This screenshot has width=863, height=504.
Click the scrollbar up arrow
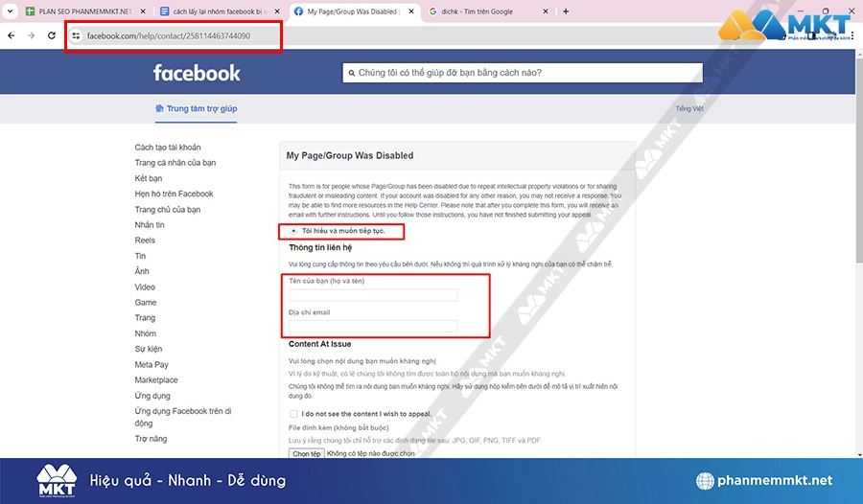[x=859, y=54]
